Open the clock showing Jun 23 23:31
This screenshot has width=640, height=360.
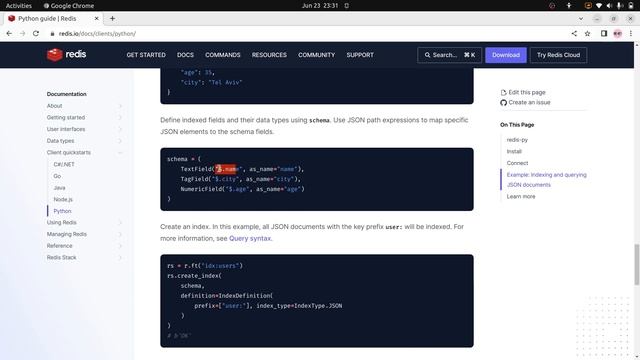point(320,5)
